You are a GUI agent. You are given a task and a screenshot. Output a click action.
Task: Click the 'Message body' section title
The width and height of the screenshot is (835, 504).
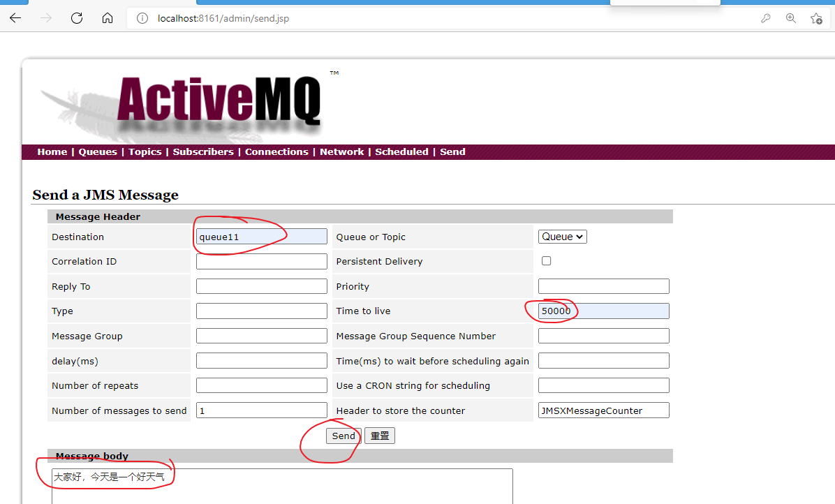tap(92, 456)
